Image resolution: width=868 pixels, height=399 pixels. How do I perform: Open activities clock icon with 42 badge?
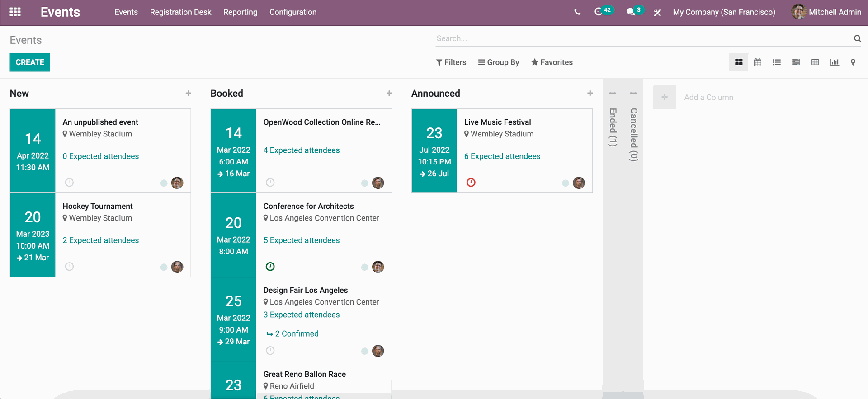click(604, 11)
